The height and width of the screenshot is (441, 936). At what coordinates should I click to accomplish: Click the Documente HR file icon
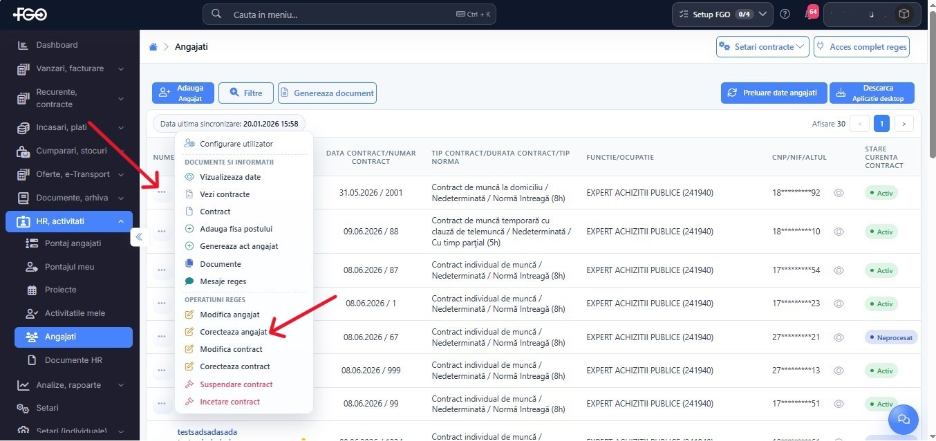click(32, 360)
